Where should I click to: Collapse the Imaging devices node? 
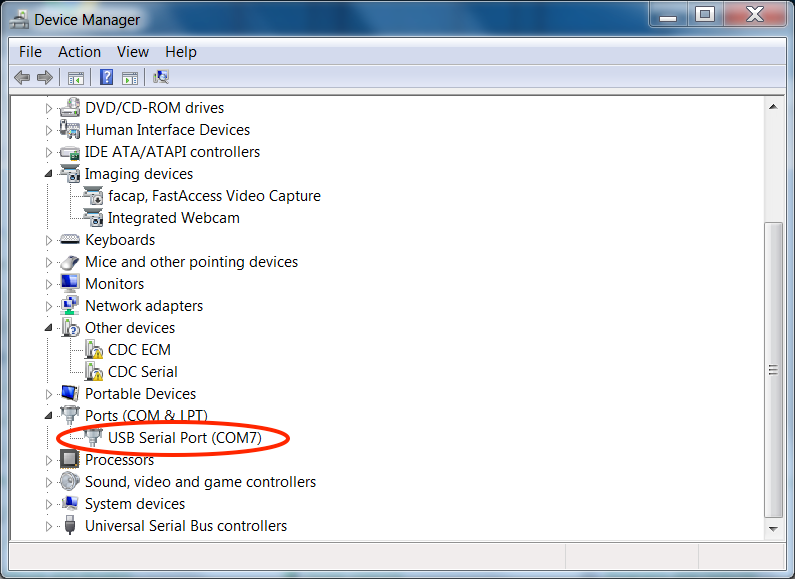point(49,173)
